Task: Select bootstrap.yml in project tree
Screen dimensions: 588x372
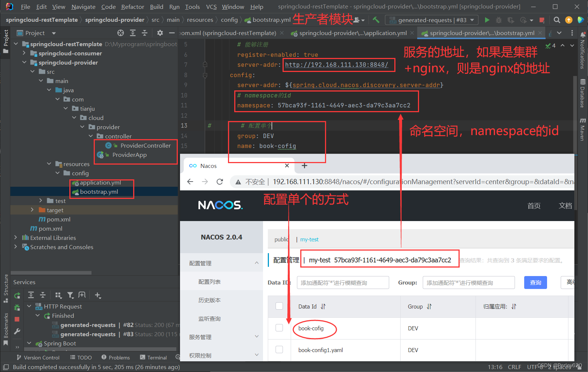Action: 99,192
